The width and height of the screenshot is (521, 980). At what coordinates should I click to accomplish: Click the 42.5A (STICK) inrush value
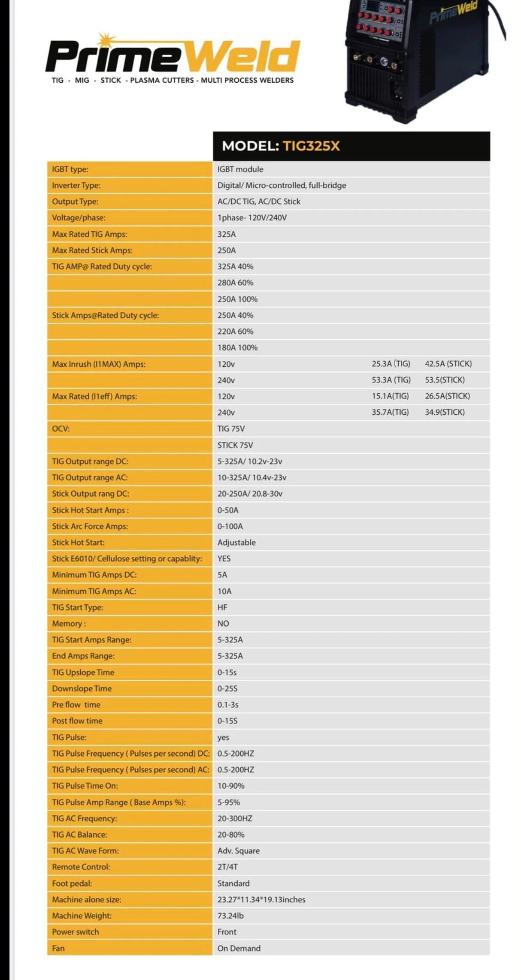[448, 364]
